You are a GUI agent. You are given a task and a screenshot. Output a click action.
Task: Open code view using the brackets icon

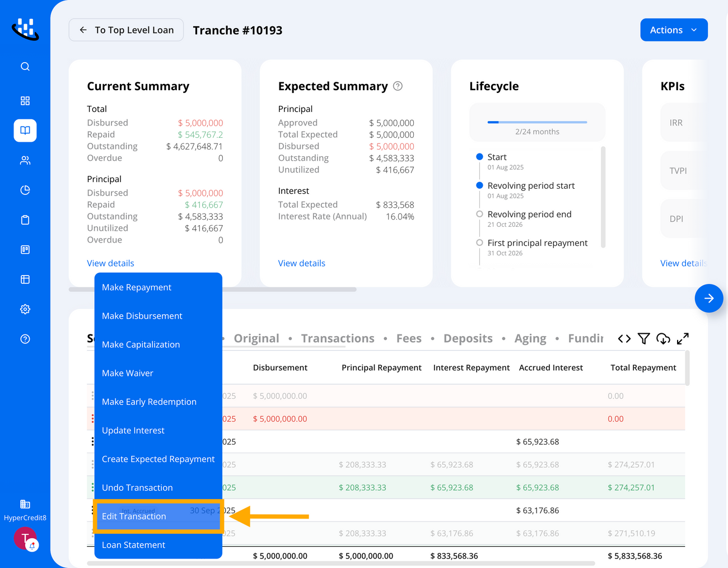pos(625,338)
